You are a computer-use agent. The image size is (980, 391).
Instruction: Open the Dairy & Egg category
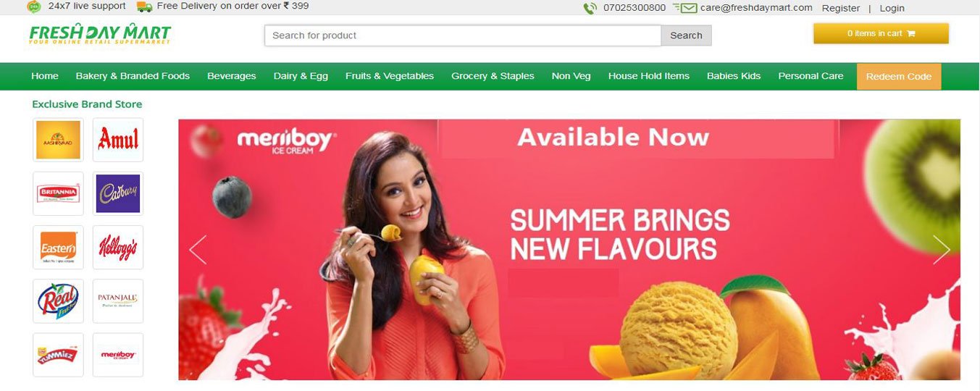pyautogui.click(x=301, y=76)
